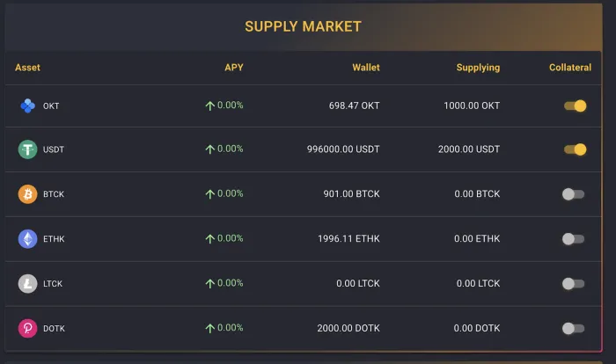616x364 pixels.
Task: Click the green APY arrow for DOTK
Action: pyautogui.click(x=209, y=328)
